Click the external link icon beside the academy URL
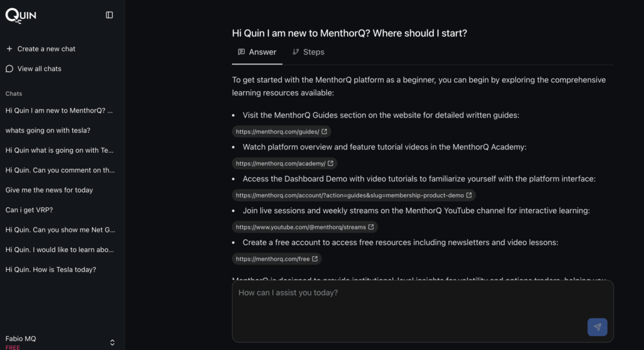644x350 pixels. click(x=331, y=163)
